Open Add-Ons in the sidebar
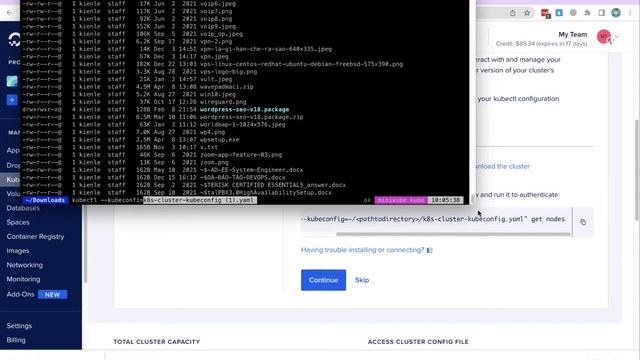Screen dimensions: 640x360 pyautogui.click(x=20, y=294)
